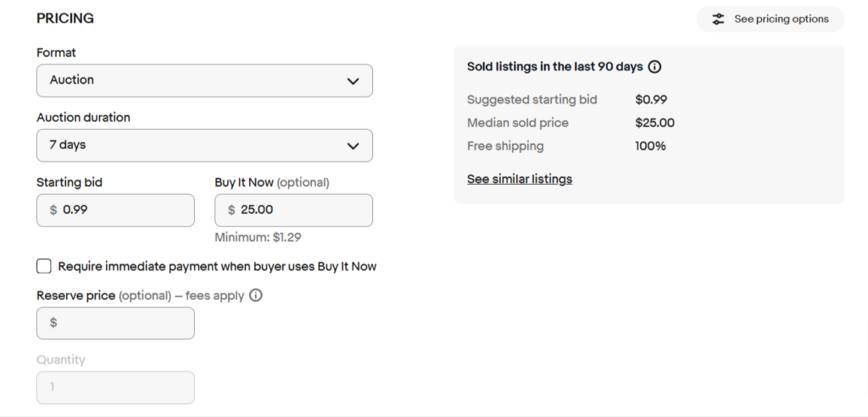
Task: Click the dollar sign in Starting bid
Action: pos(53,210)
